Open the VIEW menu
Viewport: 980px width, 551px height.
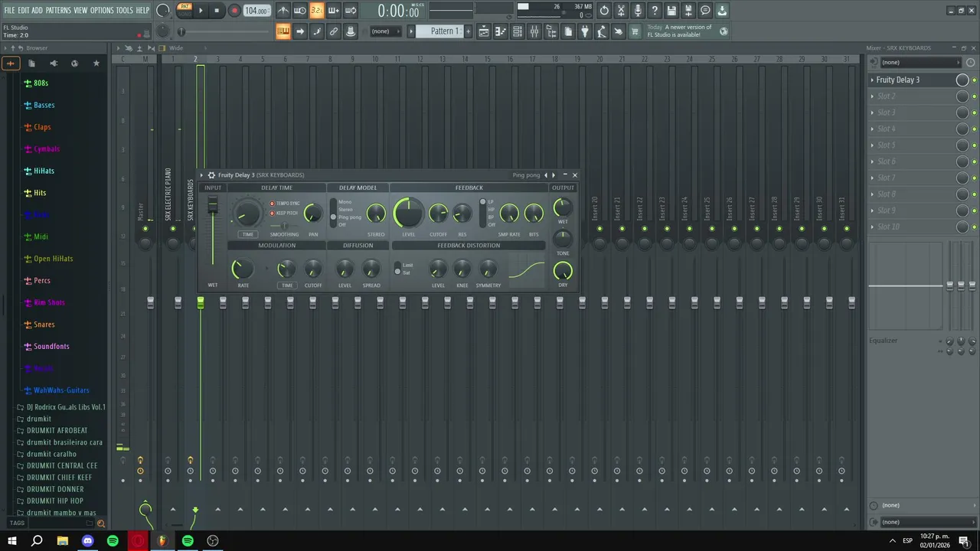click(80, 11)
